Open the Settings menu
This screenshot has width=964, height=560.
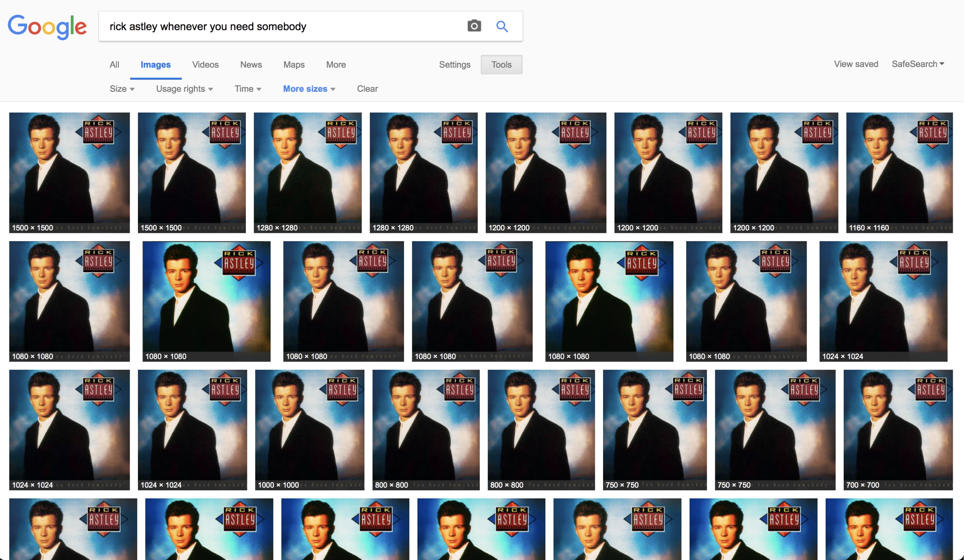click(x=455, y=64)
